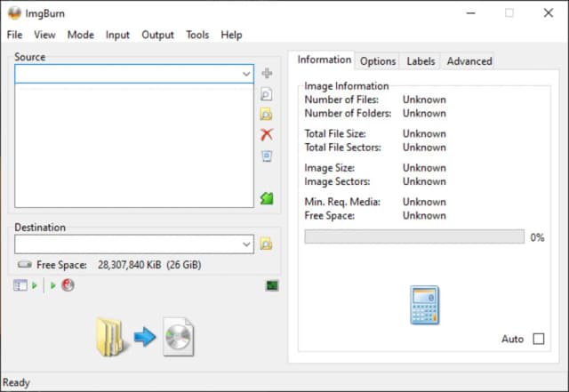
Task: Switch to the Advanced tab
Action: pos(469,61)
